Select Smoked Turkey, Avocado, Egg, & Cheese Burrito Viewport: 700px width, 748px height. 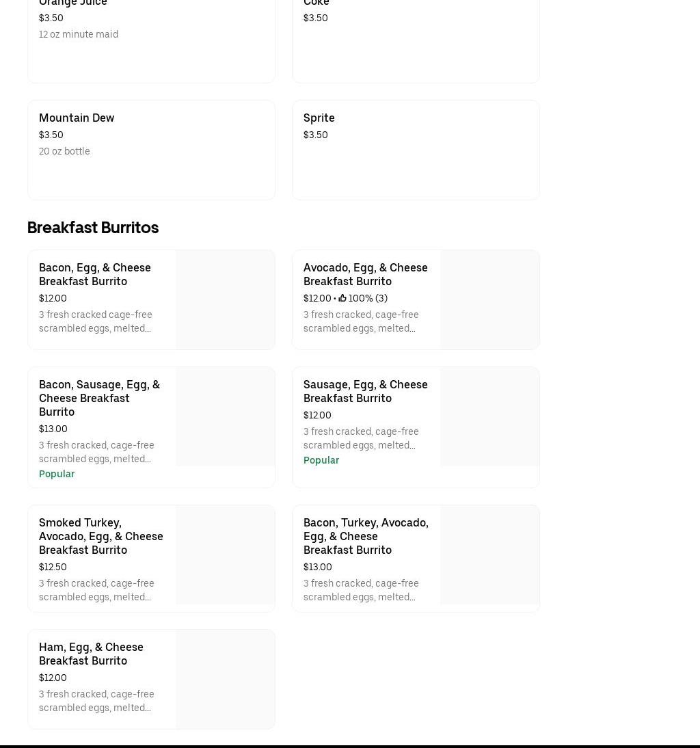pyautogui.click(x=100, y=536)
